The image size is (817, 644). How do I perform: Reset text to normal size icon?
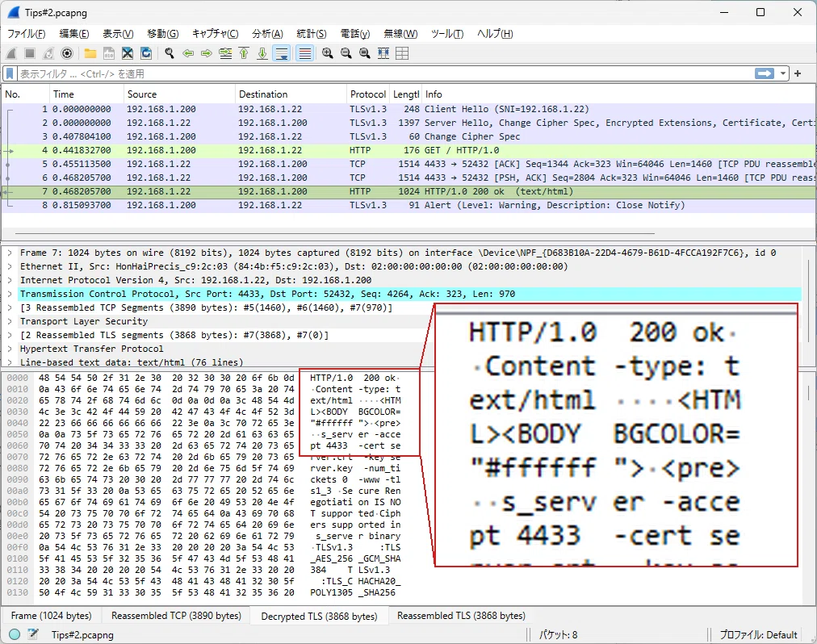click(x=365, y=53)
